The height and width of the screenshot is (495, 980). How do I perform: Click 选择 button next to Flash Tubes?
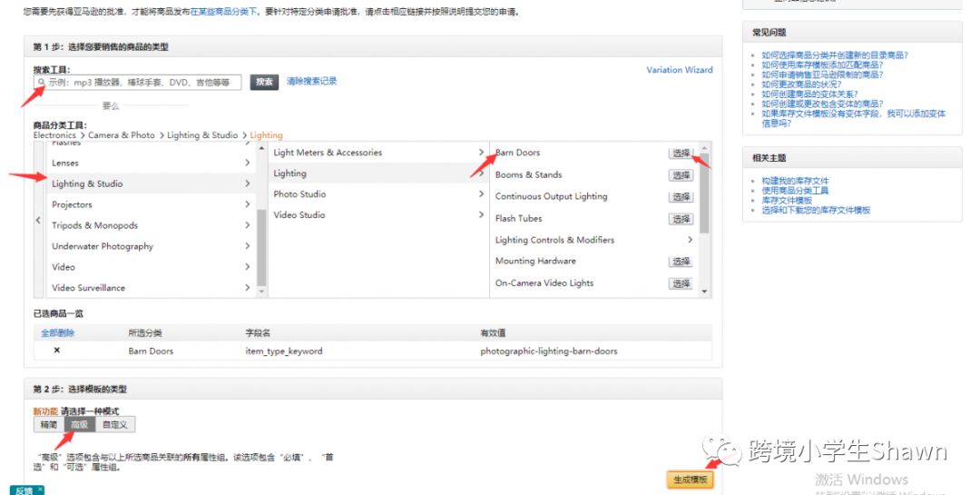[681, 219]
